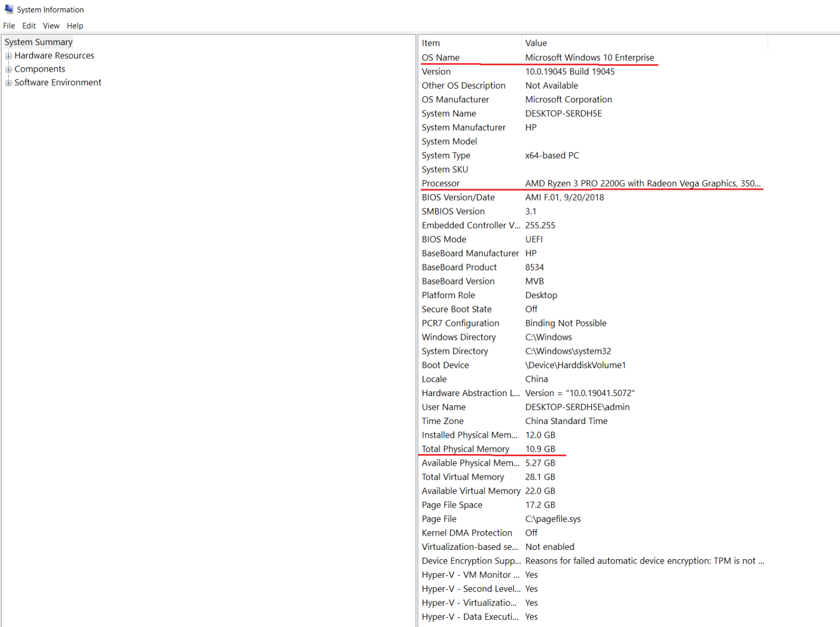Select the Total Physical Memory row

point(465,449)
